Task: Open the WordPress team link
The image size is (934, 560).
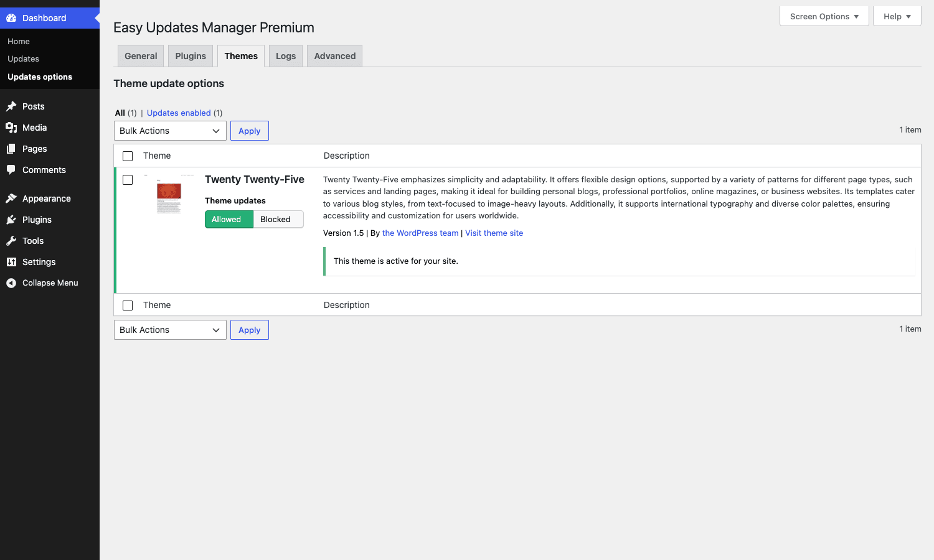Action: (420, 233)
